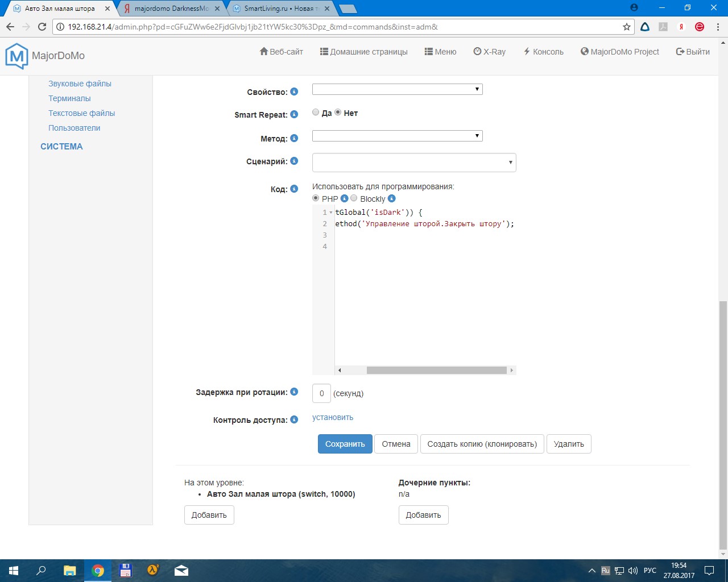
Task: Open the Mail app in taskbar
Action: [181, 571]
